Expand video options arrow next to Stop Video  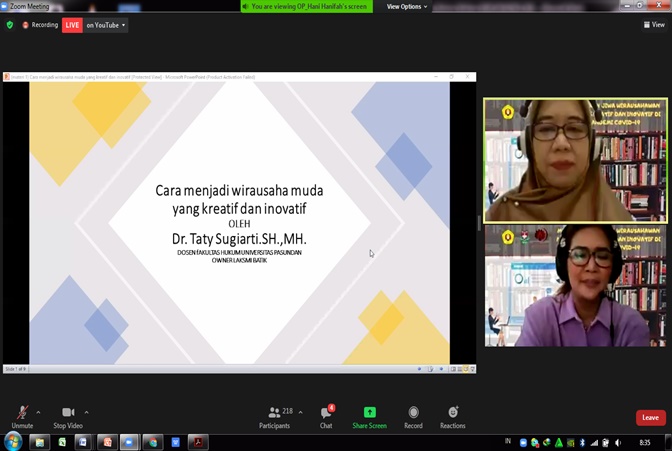pyautogui.click(x=86, y=412)
